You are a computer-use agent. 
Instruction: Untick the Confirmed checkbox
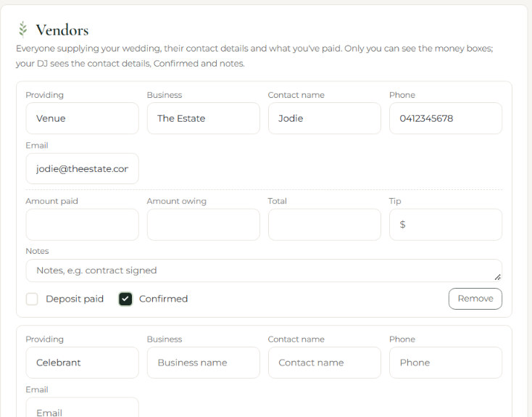coord(125,300)
